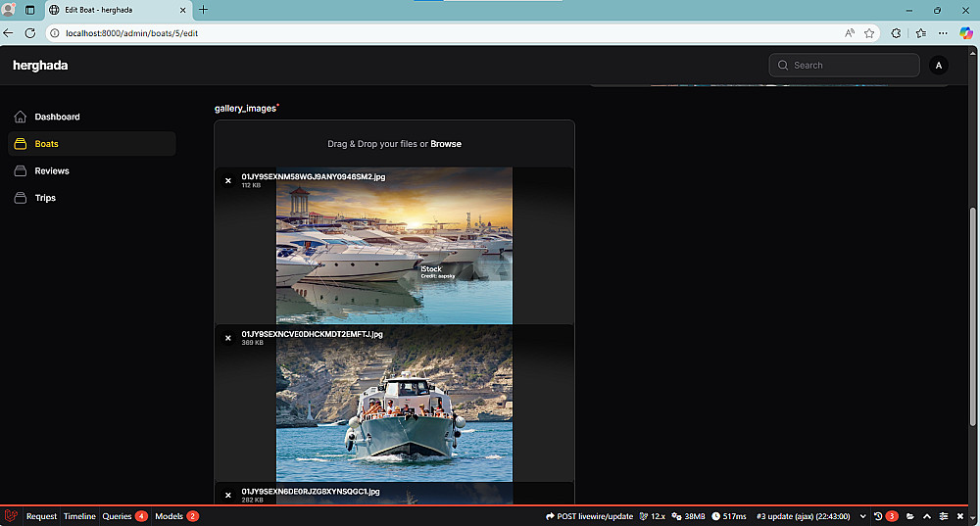
Task: Go back with browser back arrow
Action: (x=8, y=33)
